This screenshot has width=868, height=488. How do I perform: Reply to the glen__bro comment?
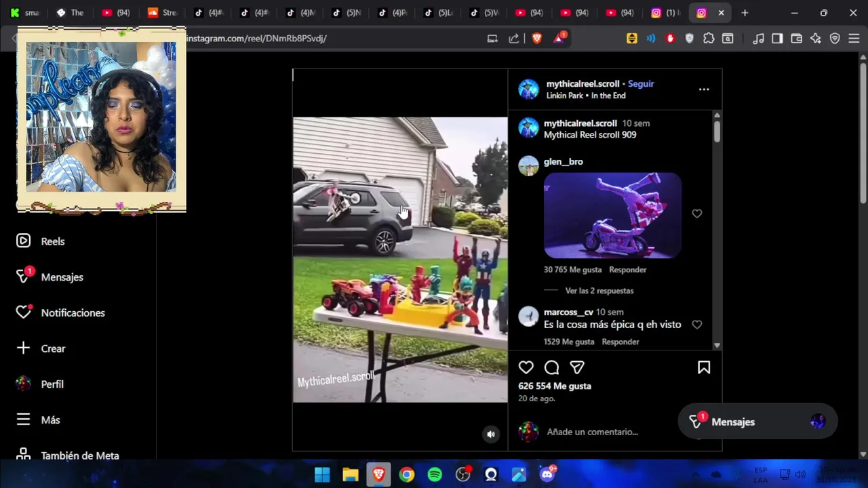pyautogui.click(x=627, y=270)
